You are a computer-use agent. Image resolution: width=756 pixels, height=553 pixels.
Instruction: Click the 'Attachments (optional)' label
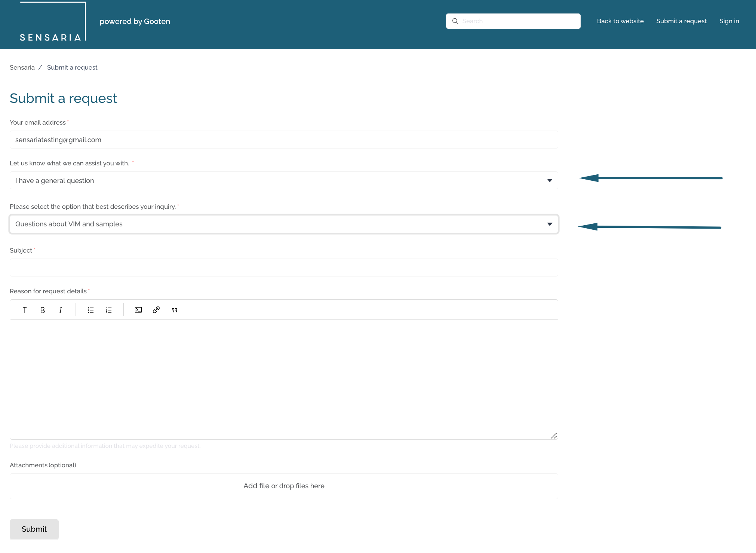coord(43,465)
